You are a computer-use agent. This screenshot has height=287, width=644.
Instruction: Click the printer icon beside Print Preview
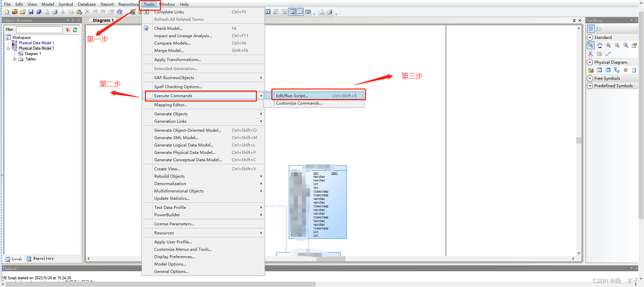click(55, 12)
